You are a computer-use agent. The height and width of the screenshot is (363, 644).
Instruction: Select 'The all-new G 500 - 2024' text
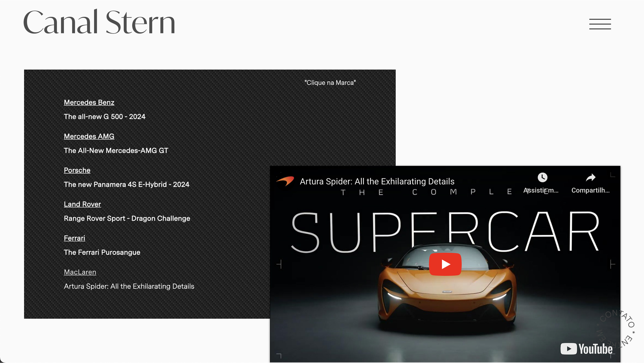(104, 117)
